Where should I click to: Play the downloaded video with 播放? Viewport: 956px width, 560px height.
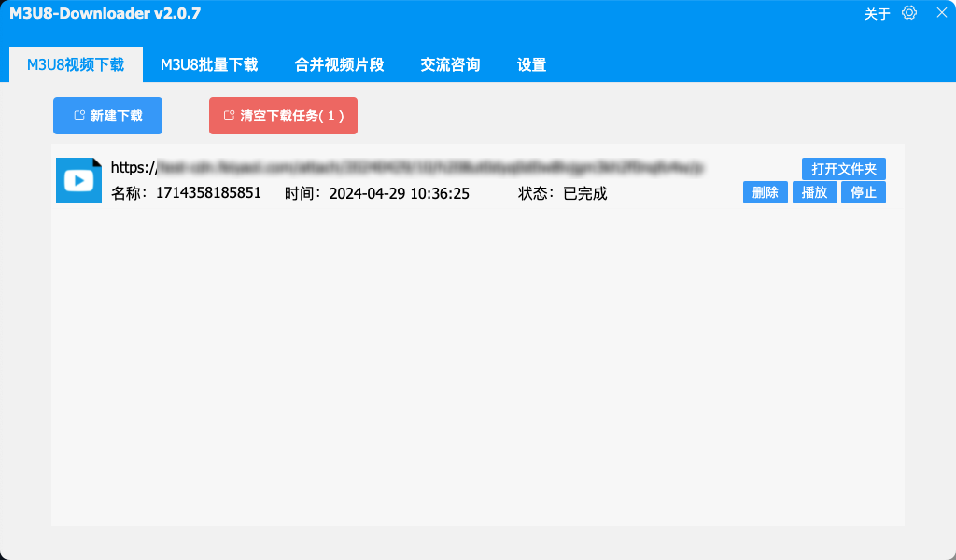pyautogui.click(x=814, y=192)
